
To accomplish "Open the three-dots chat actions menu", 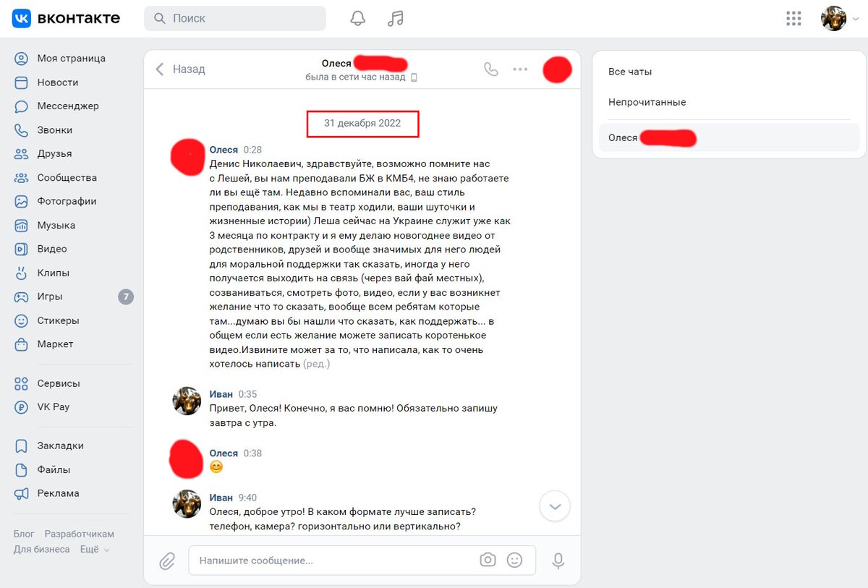I will pyautogui.click(x=520, y=69).
